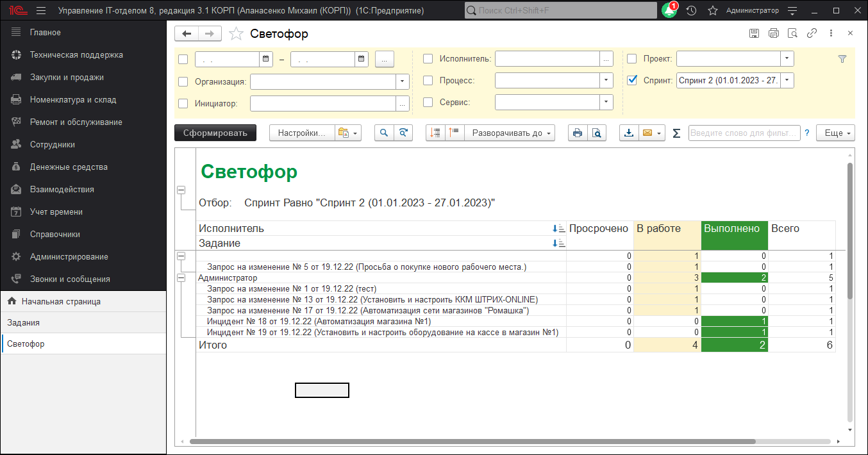
Task: Collapse the Администратор group in report
Action: [181, 278]
